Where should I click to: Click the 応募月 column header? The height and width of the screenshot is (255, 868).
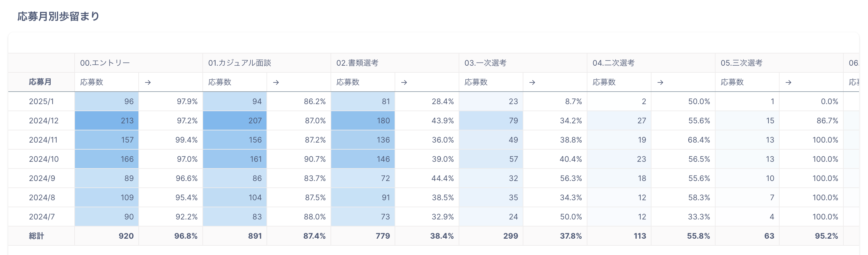(x=40, y=82)
